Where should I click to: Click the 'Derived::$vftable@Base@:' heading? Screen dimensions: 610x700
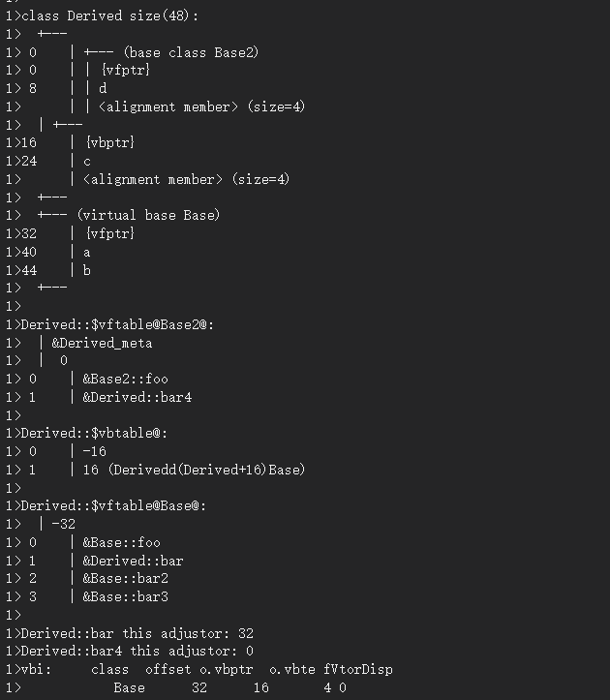click(113, 505)
